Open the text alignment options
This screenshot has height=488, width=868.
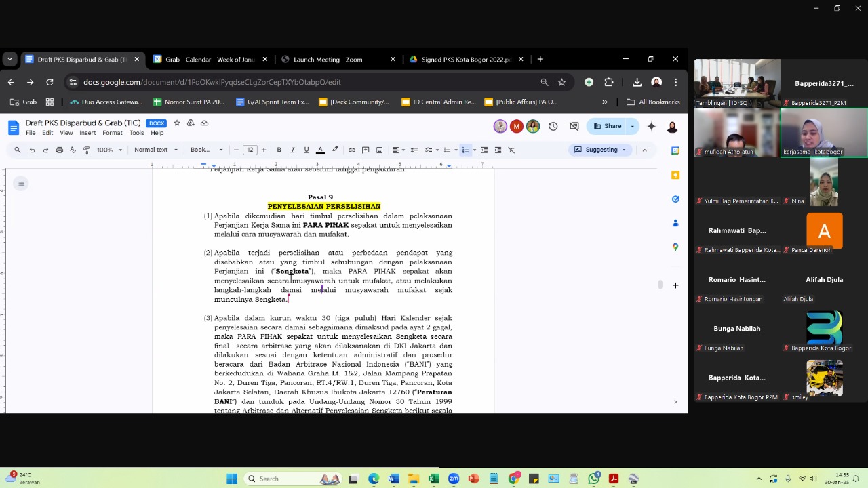click(x=398, y=150)
